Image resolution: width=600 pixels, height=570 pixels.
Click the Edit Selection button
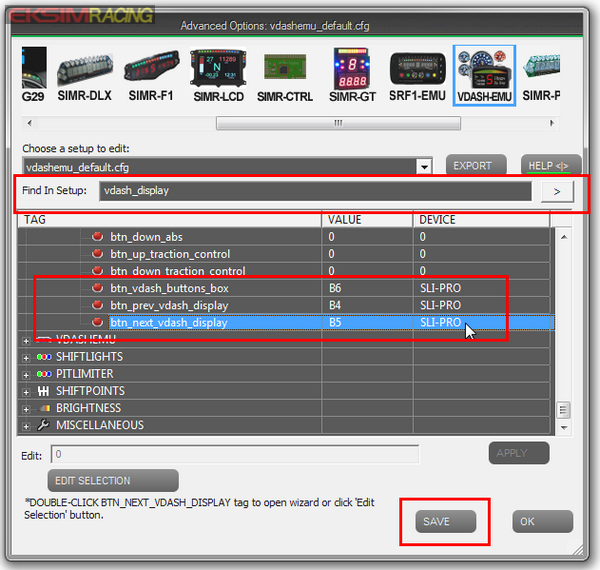pos(113,480)
